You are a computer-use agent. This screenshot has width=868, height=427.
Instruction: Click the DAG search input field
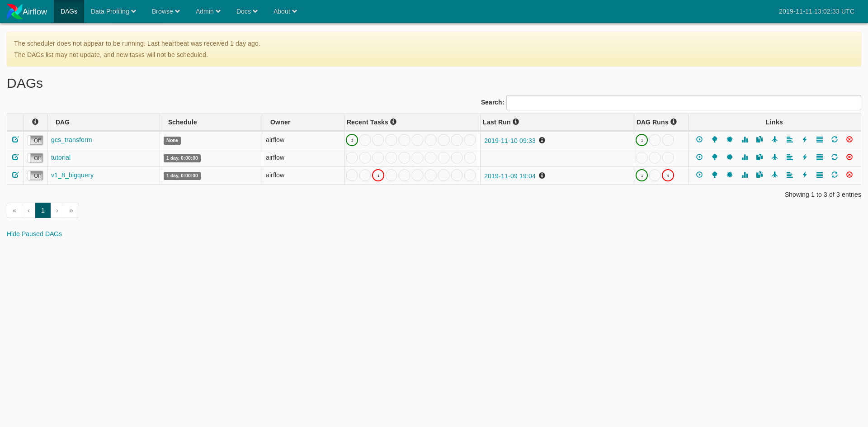click(x=684, y=103)
